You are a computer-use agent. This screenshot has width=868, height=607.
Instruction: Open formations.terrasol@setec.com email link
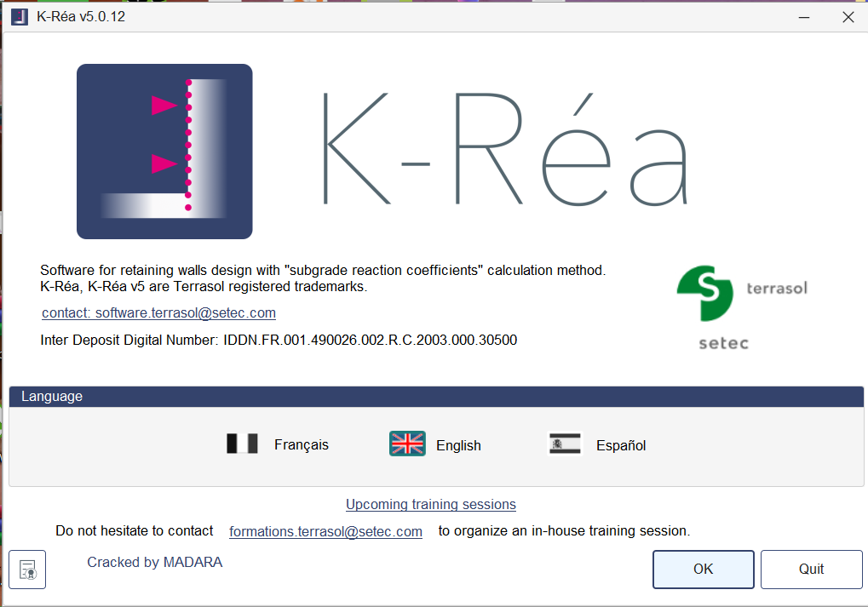[x=325, y=531]
